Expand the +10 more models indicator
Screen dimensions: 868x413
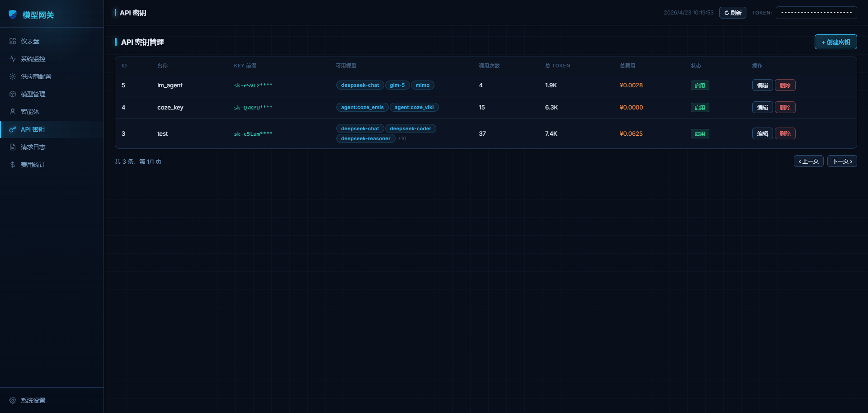(x=402, y=138)
